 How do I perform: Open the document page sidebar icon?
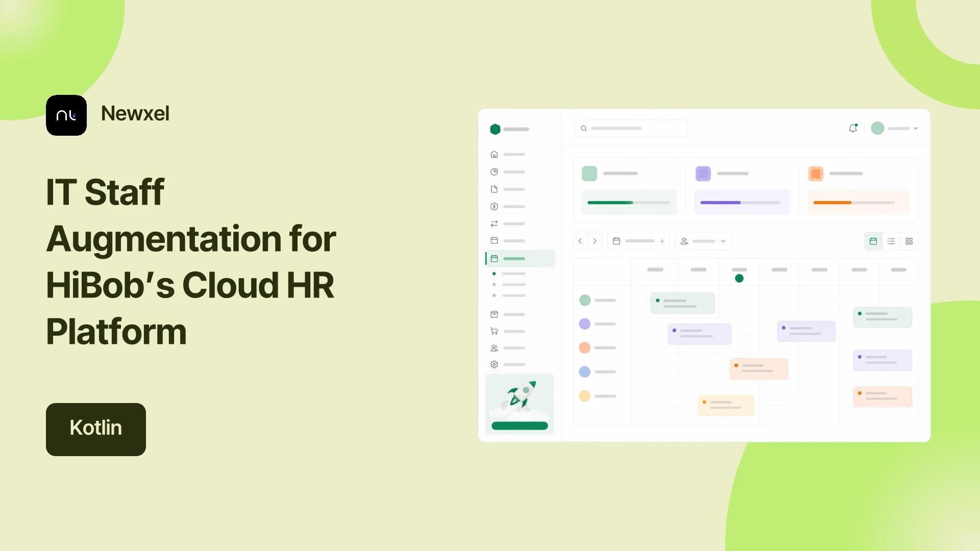[494, 189]
